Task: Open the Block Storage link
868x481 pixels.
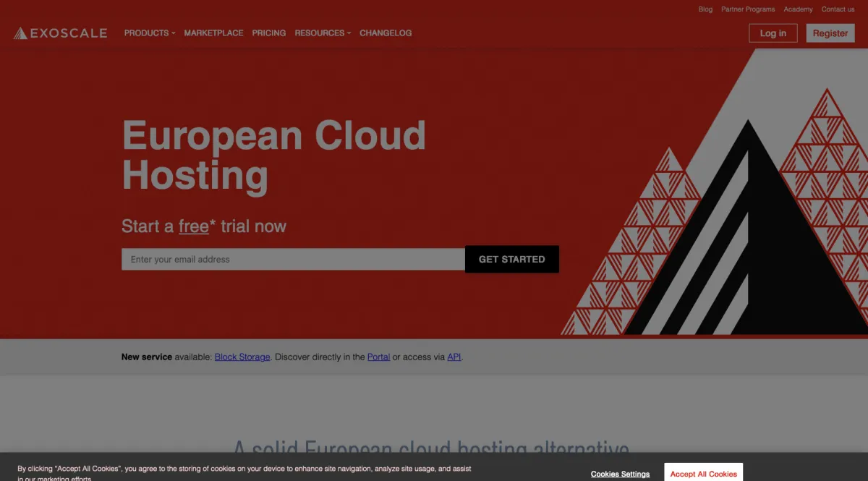Action: click(242, 357)
